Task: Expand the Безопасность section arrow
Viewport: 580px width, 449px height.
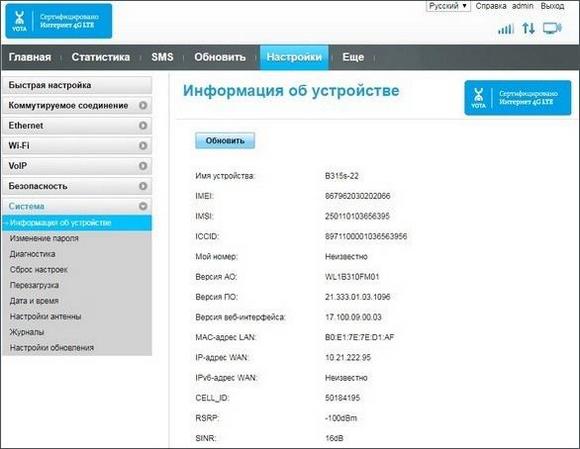Action: coord(143,186)
